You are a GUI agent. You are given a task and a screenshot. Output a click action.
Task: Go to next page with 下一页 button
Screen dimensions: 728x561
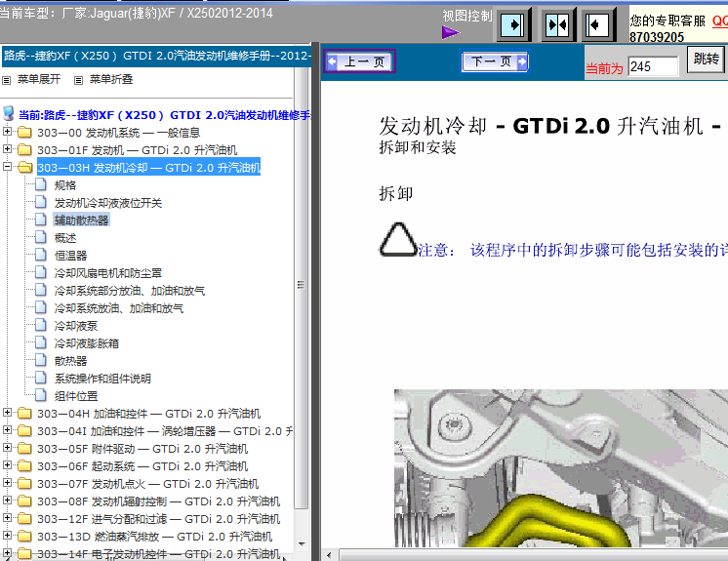click(x=495, y=61)
